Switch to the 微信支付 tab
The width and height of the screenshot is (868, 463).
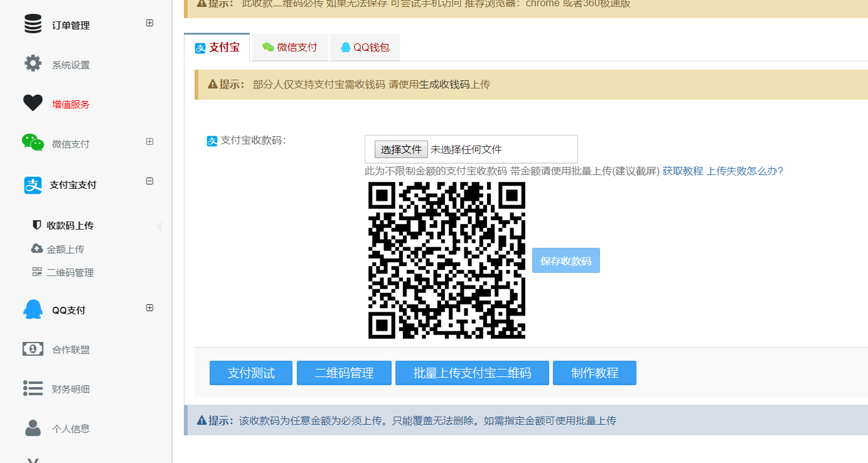point(290,48)
